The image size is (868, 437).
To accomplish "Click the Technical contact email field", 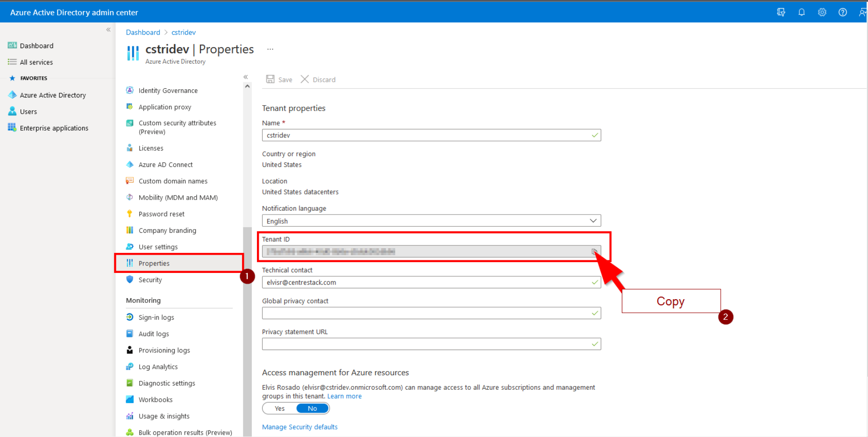I will (431, 282).
